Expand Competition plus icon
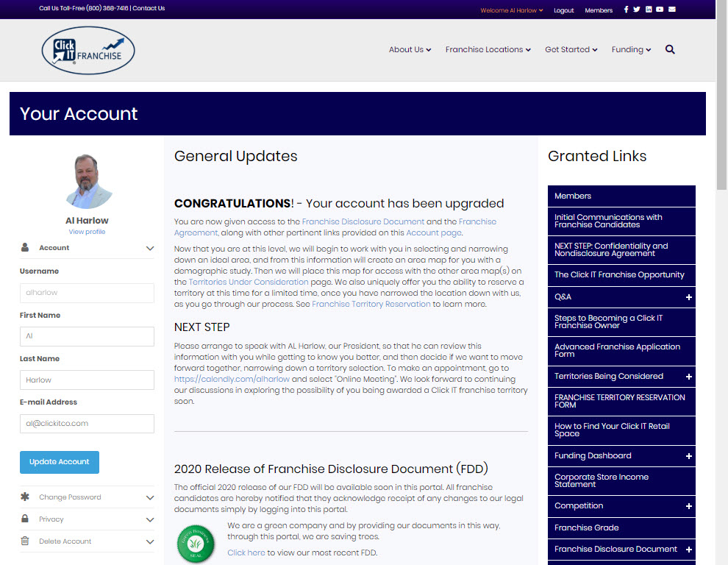The width and height of the screenshot is (728, 565). click(689, 506)
